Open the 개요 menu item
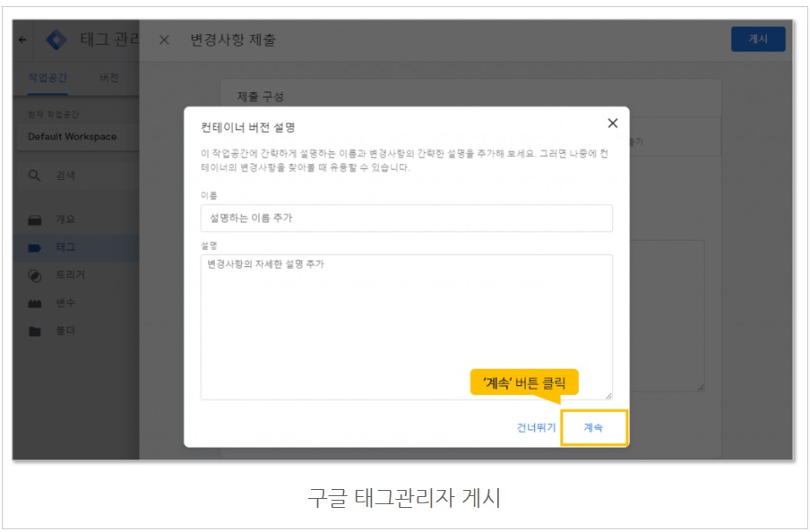 [x=77, y=219]
